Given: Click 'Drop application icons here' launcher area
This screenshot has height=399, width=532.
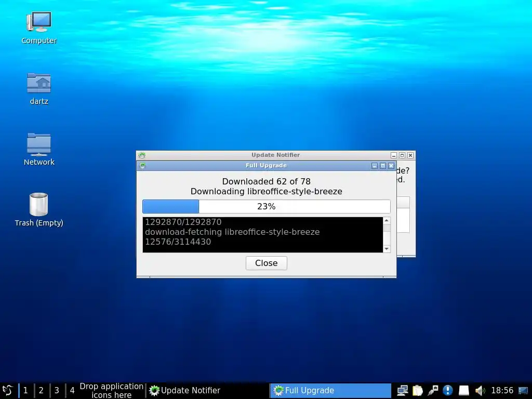Looking at the screenshot, I should click(x=111, y=391).
